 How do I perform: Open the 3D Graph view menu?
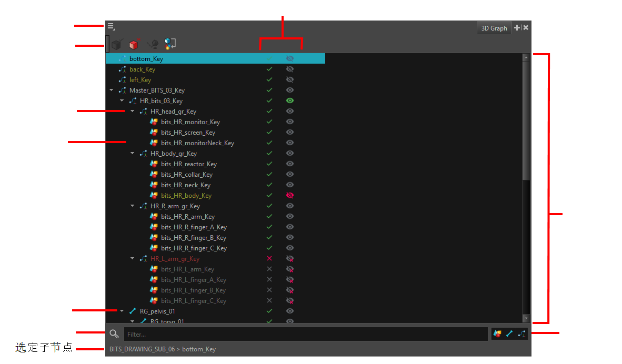point(111,27)
